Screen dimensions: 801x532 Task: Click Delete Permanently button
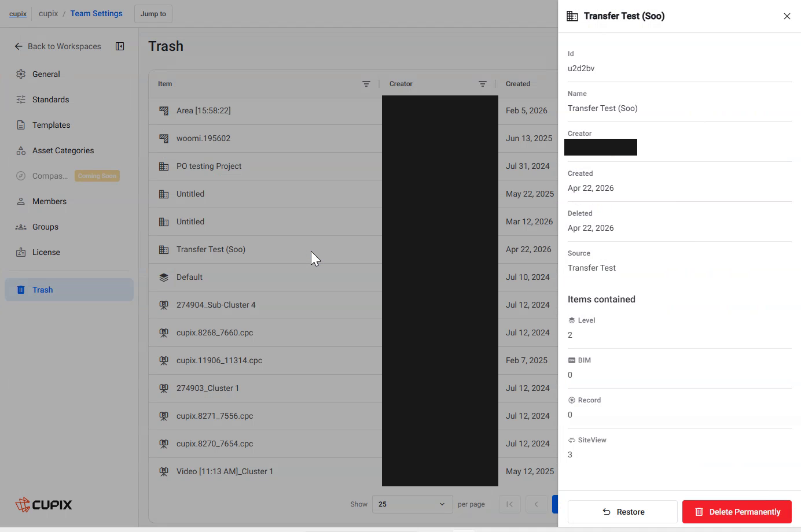[737, 512]
